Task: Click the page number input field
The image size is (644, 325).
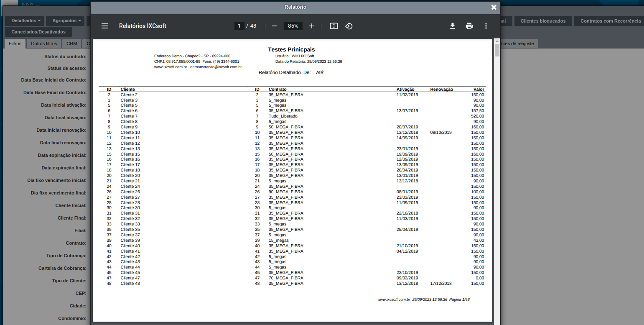Action: pyautogui.click(x=239, y=26)
